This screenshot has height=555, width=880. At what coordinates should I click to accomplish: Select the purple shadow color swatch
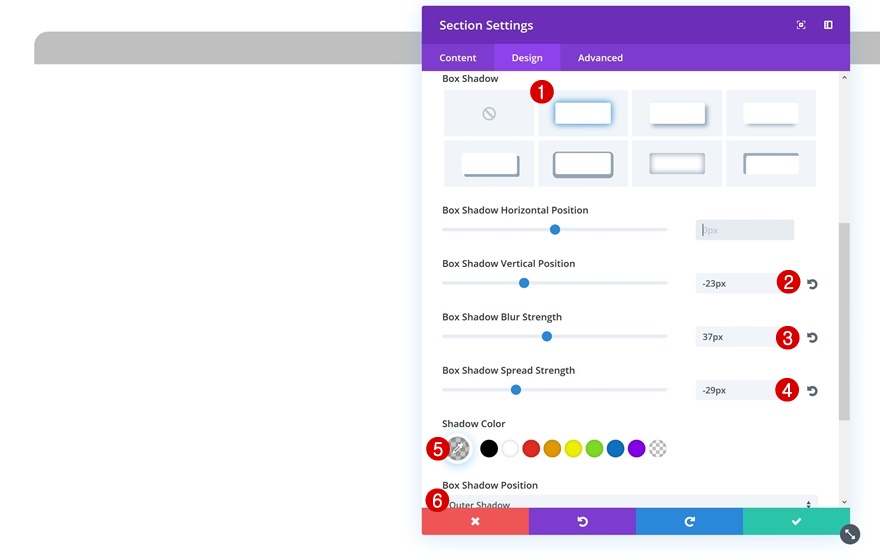tap(636, 448)
